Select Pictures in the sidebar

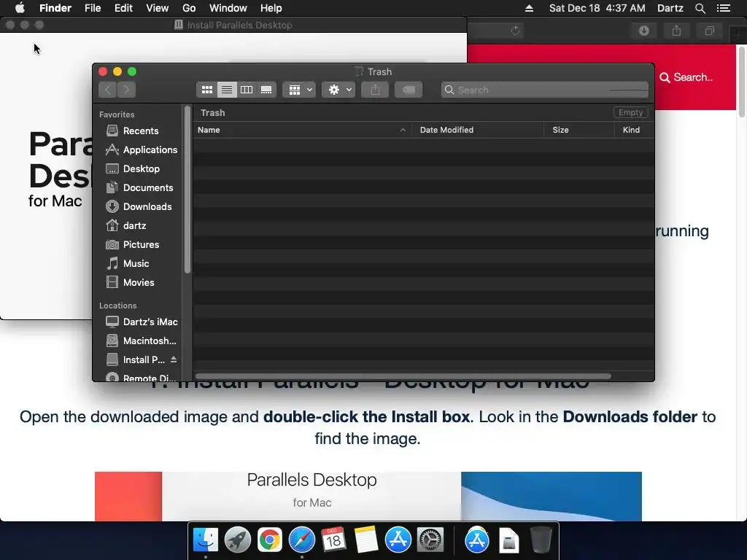click(x=132, y=244)
